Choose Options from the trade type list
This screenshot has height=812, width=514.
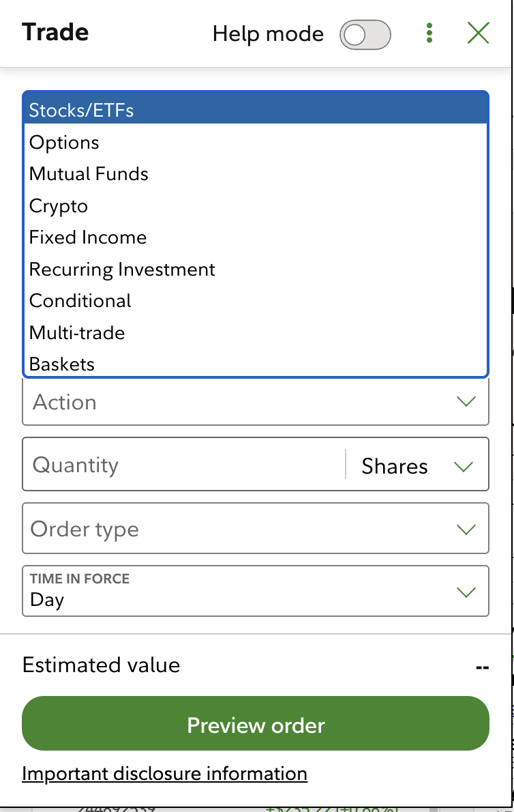[256, 143]
